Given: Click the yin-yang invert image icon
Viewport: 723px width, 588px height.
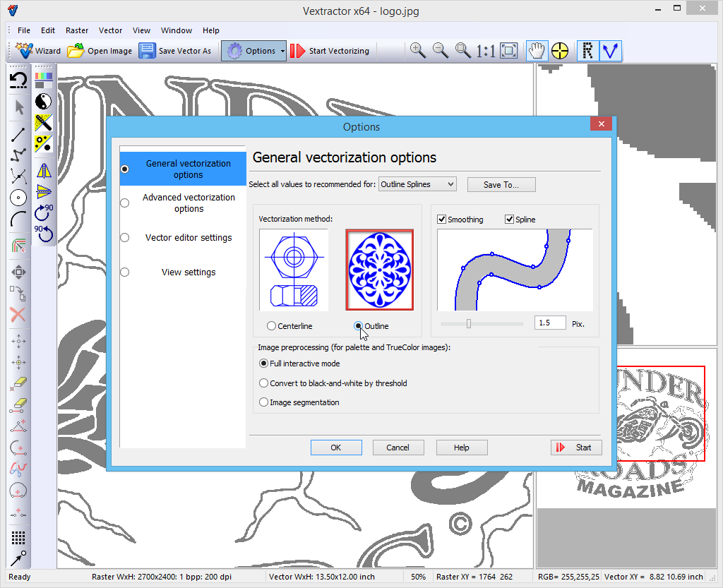Looking at the screenshot, I should pos(44,101).
